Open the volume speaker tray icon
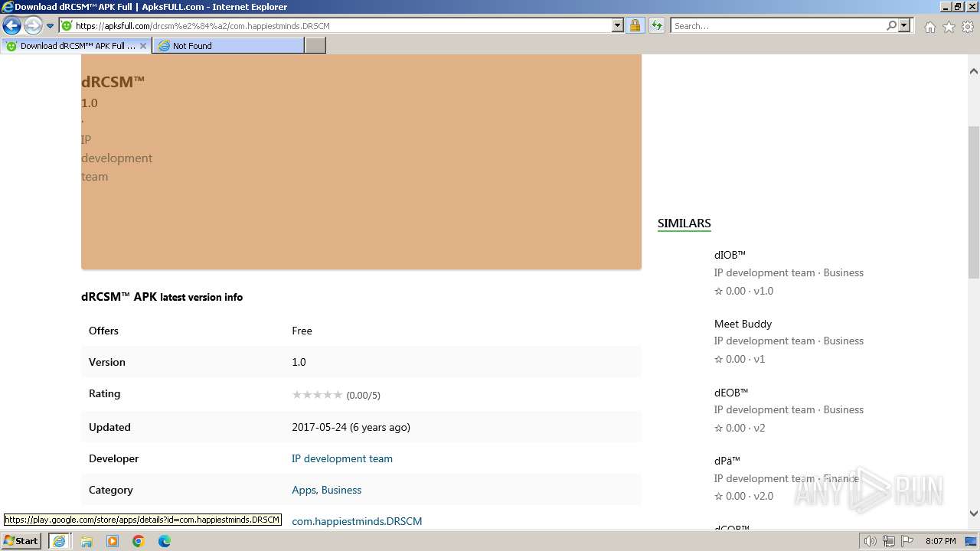980x551 pixels. [x=871, y=541]
